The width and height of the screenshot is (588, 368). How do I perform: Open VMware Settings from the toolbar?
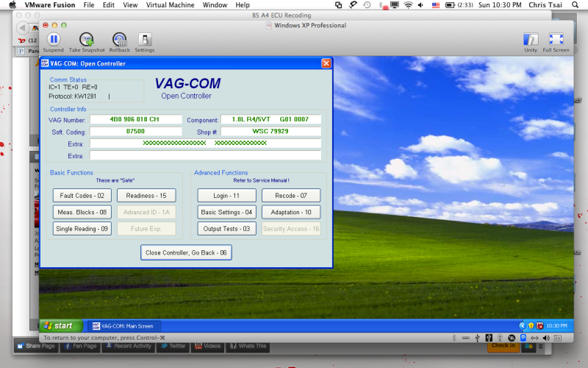144,43
